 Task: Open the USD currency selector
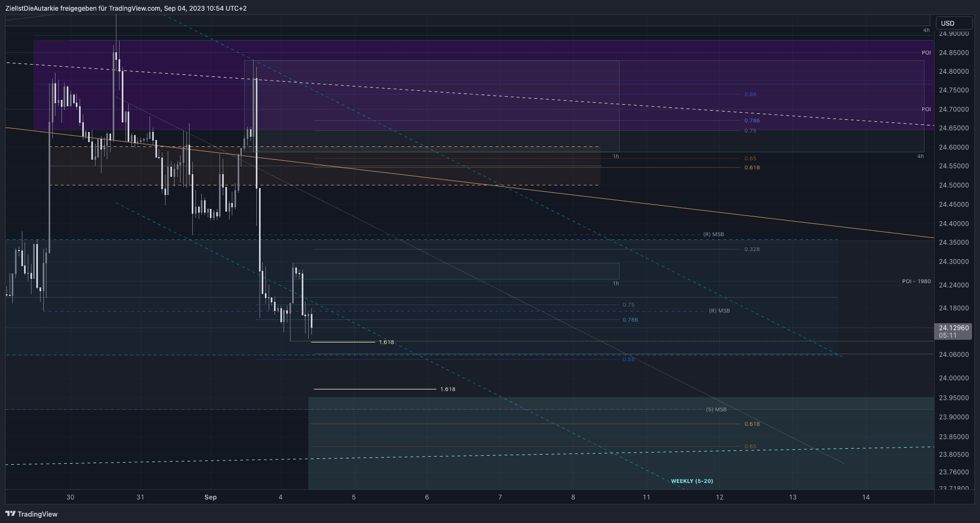click(x=954, y=23)
